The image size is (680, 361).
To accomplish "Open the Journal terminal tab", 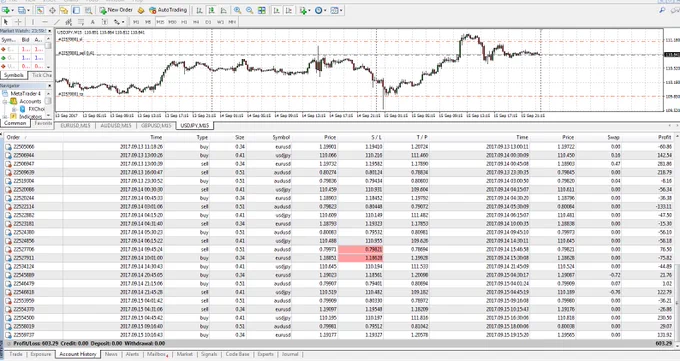I will (x=290, y=354).
